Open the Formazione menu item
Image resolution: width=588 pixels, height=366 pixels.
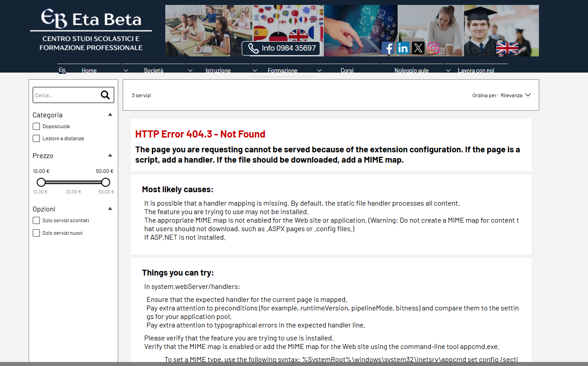tap(283, 70)
